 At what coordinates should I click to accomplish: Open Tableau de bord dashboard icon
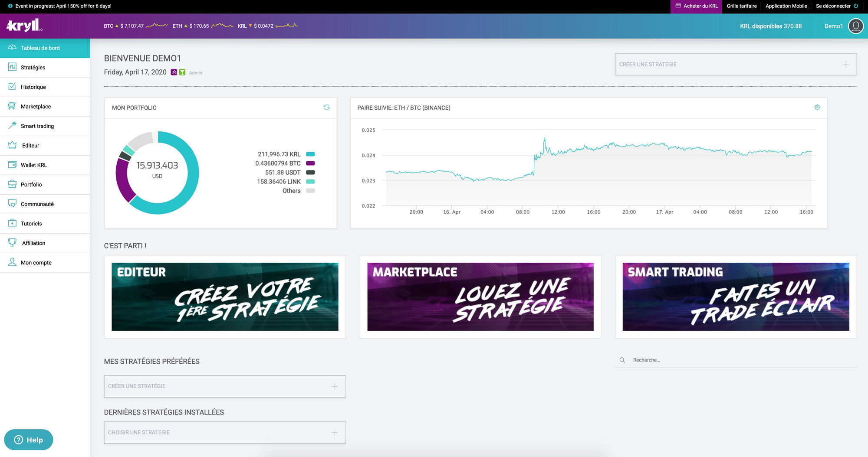[x=12, y=48]
